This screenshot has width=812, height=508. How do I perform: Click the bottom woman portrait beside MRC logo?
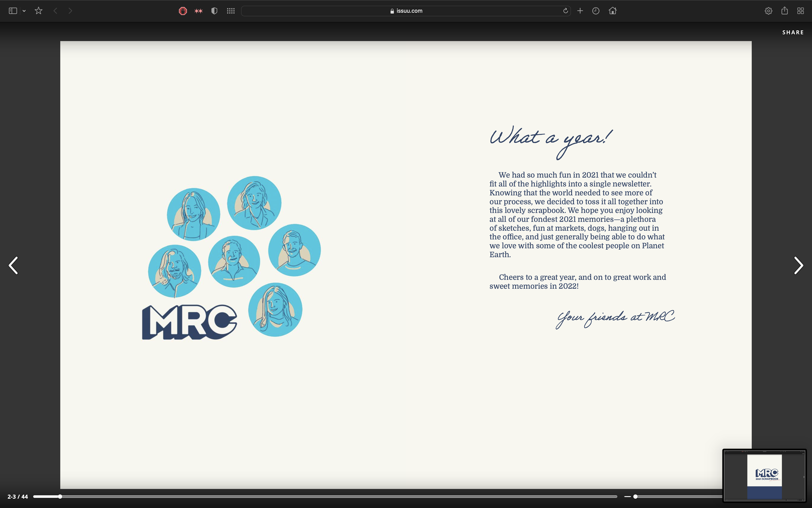click(x=275, y=309)
